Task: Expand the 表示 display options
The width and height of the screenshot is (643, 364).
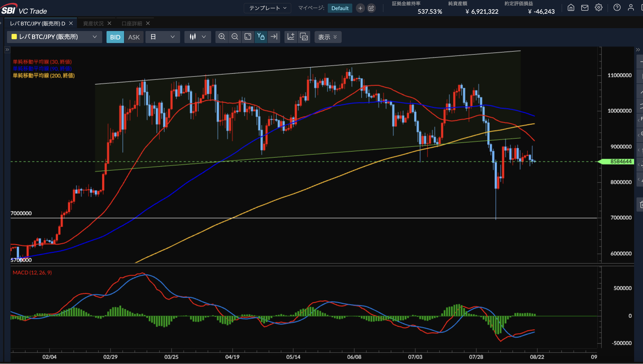Action: tap(328, 37)
